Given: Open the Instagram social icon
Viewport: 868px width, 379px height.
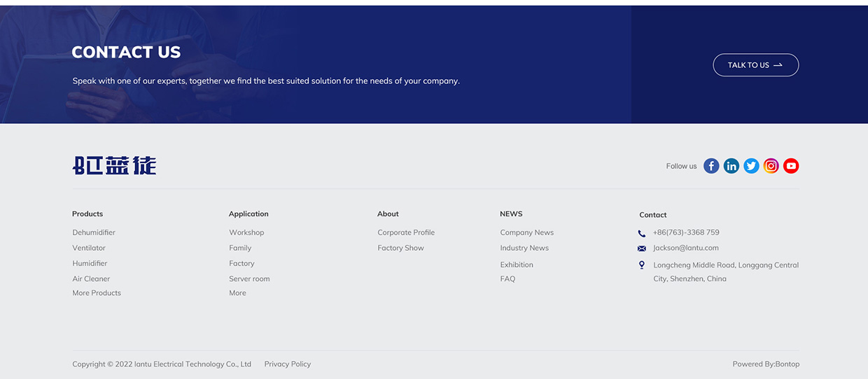Looking at the screenshot, I should click(771, 166).
